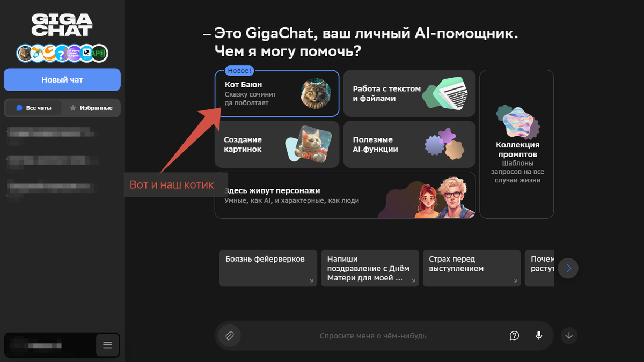The height and width of the screenshot is (362, 644).
Task: Select the green API avatar icon
Action: [x=99, y=53]
